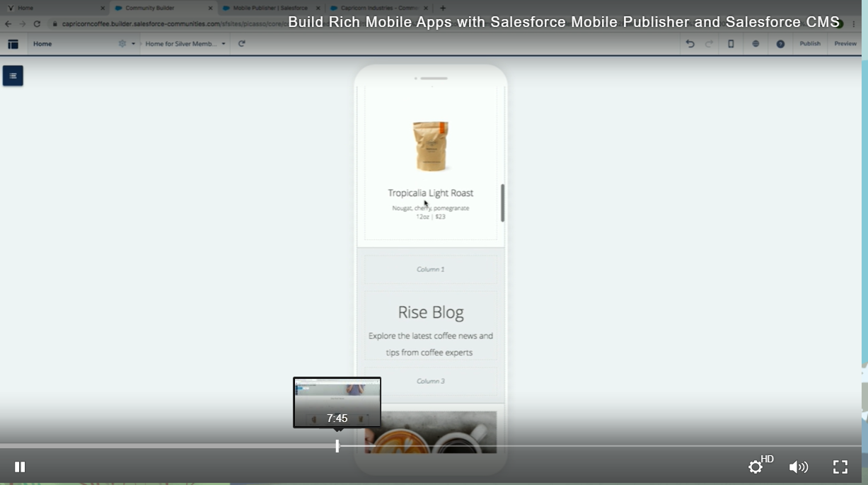This screenshot has width=868, height=485.
Task: Open the Home for Silver Members audience dropdown
Action: point(185,44)
